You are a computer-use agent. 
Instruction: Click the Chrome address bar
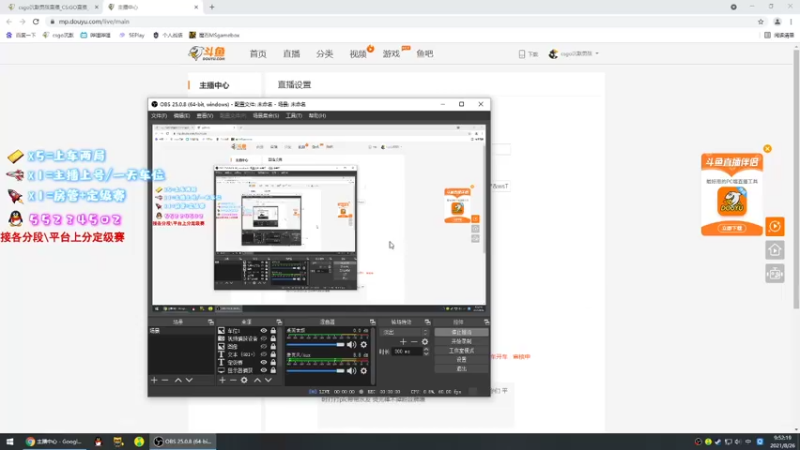403,21
